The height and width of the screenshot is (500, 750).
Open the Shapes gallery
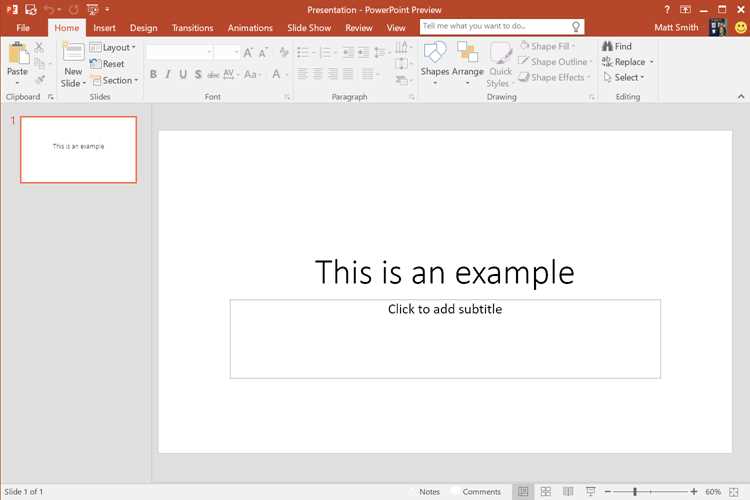(x=435, y=63)
